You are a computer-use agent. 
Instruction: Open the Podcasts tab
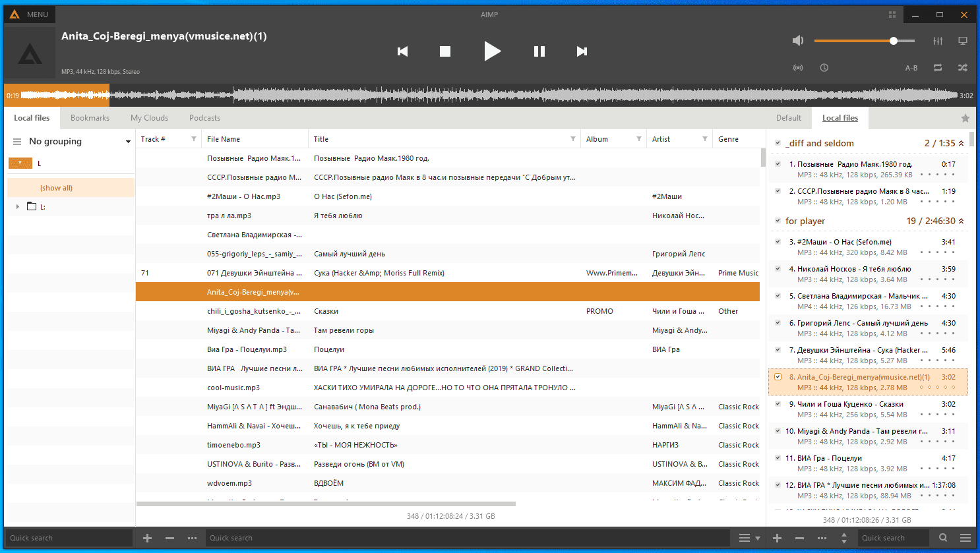(x=204, y=118)
